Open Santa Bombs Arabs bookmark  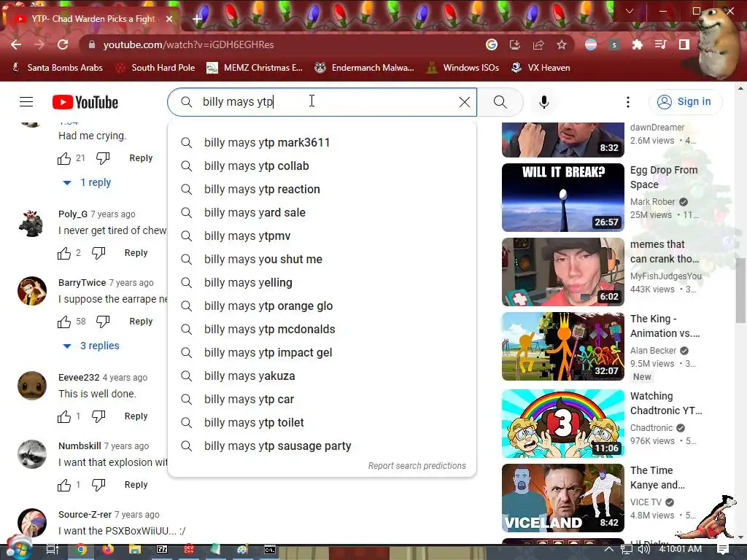pyautogui.click(x=57, y=68)
